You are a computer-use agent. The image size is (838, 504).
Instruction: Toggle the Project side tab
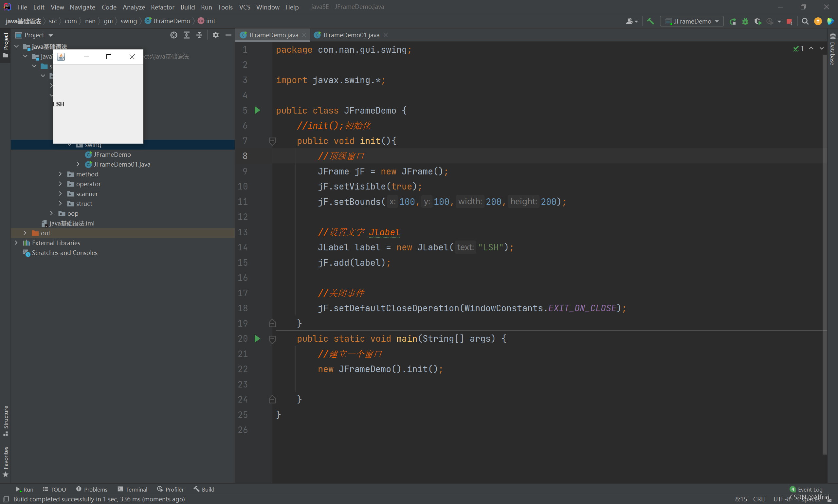(6, 45)
